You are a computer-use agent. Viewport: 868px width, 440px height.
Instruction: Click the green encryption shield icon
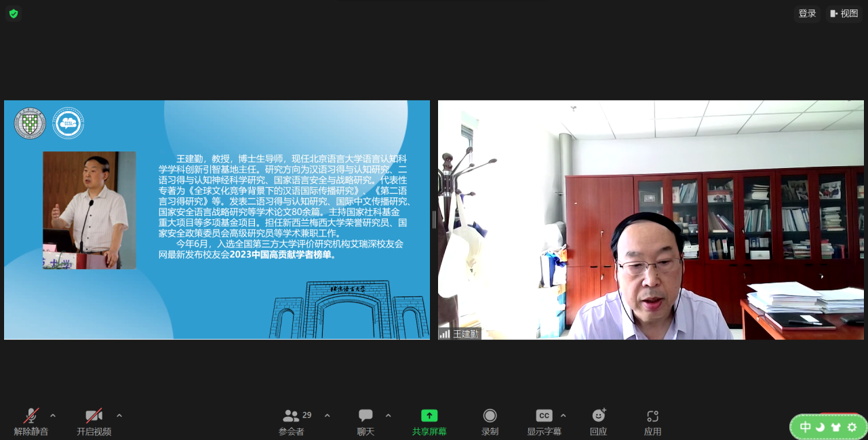tap(14, 14)
